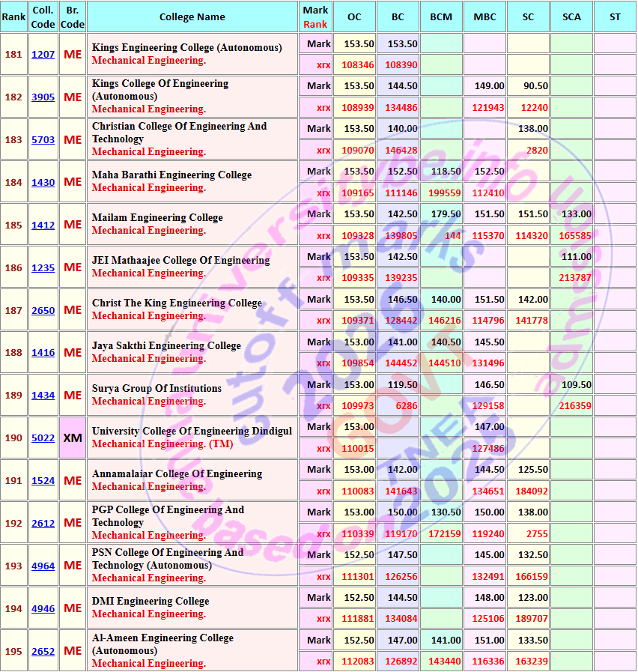This screenshot has height=672, width=638.
Task: Open college code link 2650
Action: tap(43, 310)
